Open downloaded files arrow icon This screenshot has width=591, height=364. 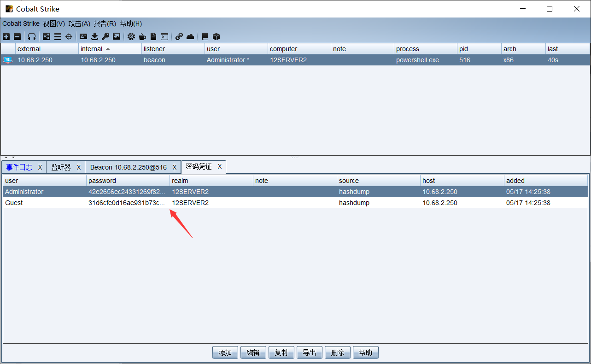point(94,36)
